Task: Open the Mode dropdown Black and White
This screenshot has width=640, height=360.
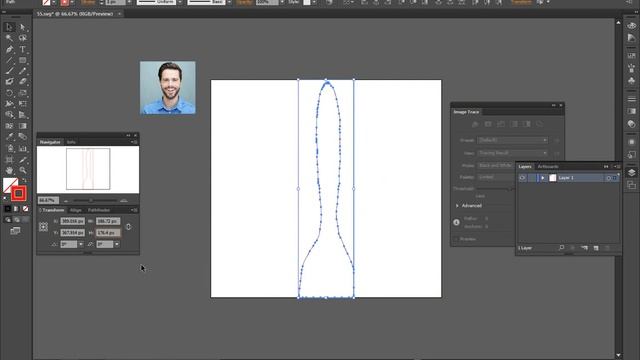Action: pyautogui.click(x=496, y=166)
